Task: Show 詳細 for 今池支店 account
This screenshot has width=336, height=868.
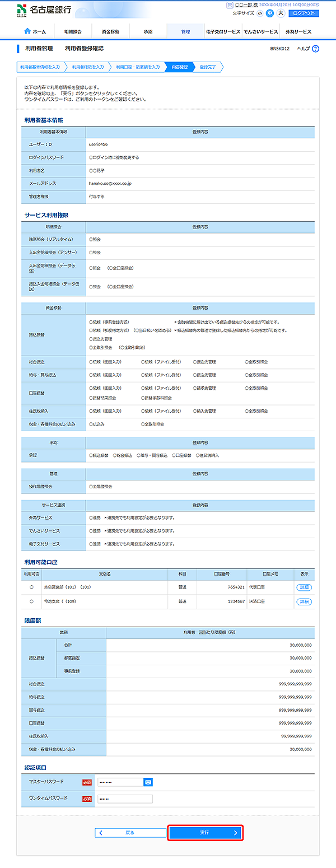Action: [304, 601]
